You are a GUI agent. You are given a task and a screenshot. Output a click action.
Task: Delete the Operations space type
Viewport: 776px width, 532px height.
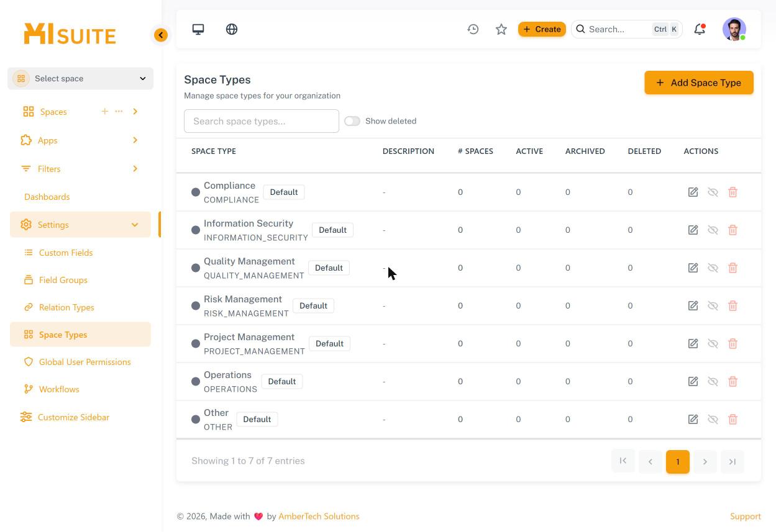point(733,382)
